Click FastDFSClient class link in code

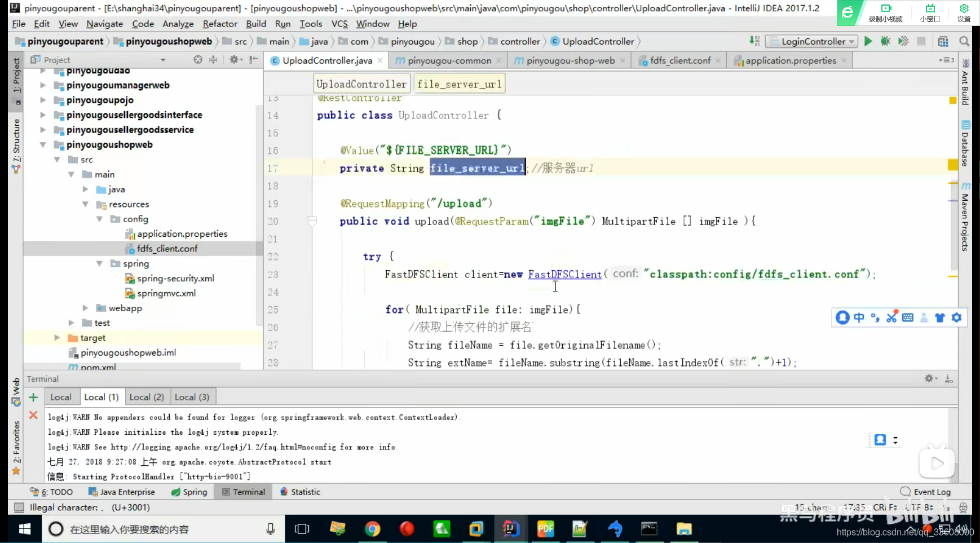tap(564, 274)
